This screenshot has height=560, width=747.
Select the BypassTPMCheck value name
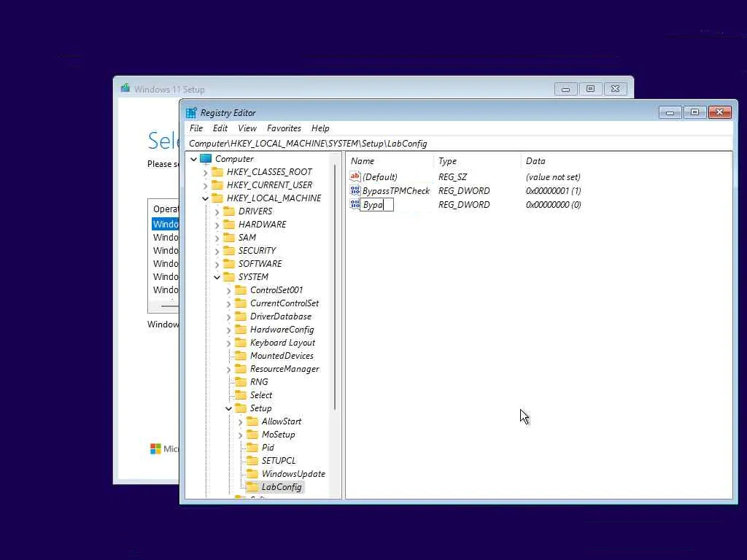(x=396, y=191)
